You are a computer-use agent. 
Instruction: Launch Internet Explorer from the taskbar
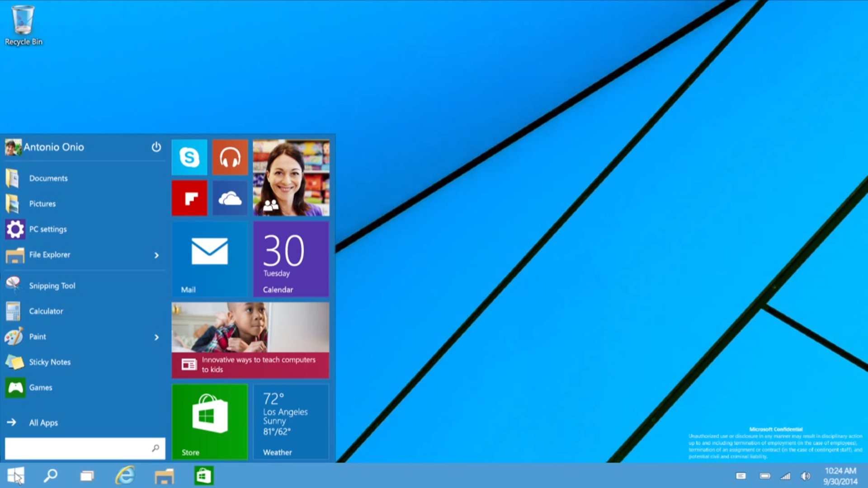[125, 475]
